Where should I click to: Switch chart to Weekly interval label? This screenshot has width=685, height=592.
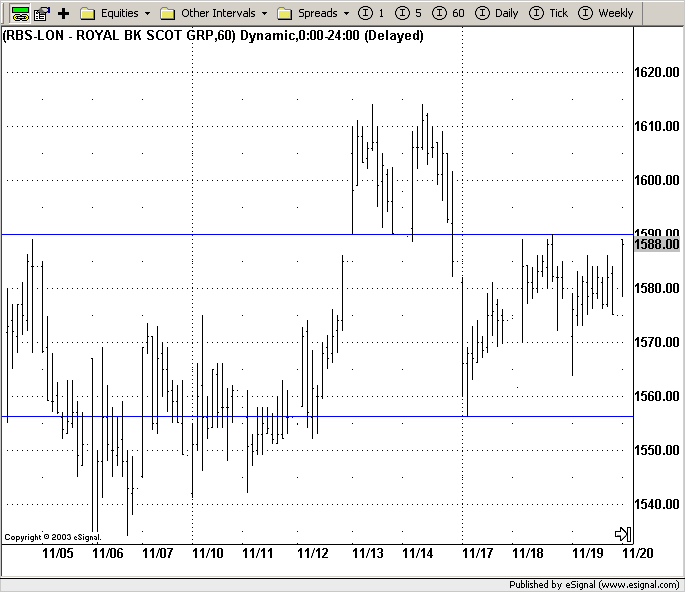coord(616,14)
